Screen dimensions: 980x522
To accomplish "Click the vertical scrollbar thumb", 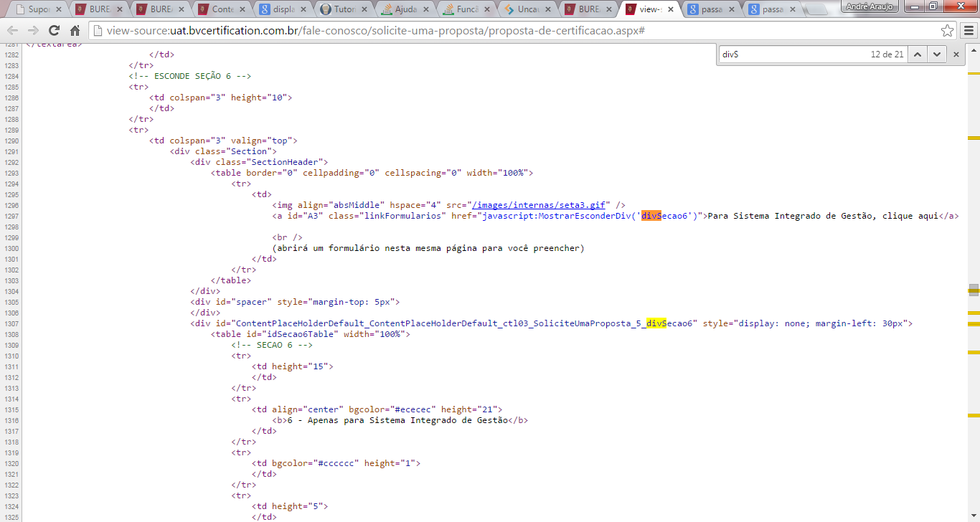I will coord(974,290).
